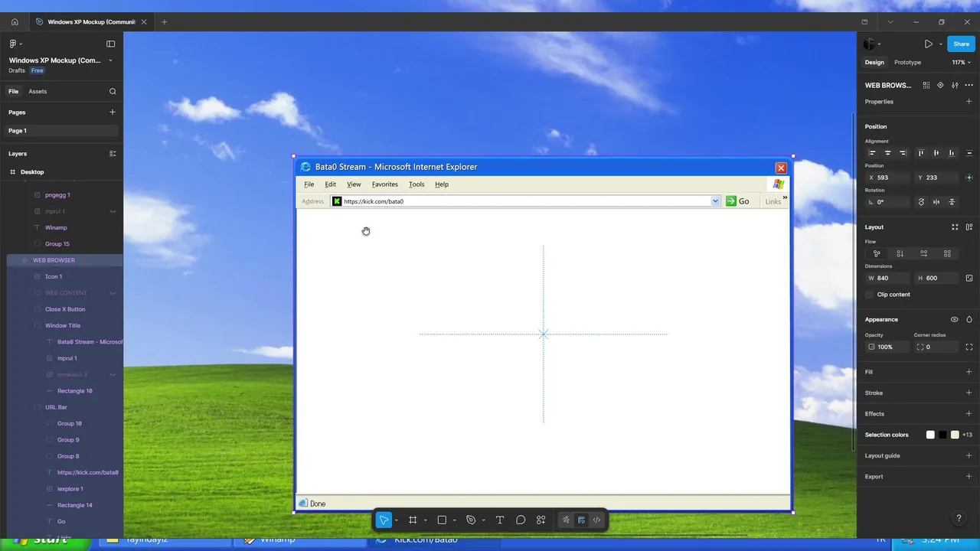Align vertical centers in Alignment row
980x551 pixels.
coord(936,153)
